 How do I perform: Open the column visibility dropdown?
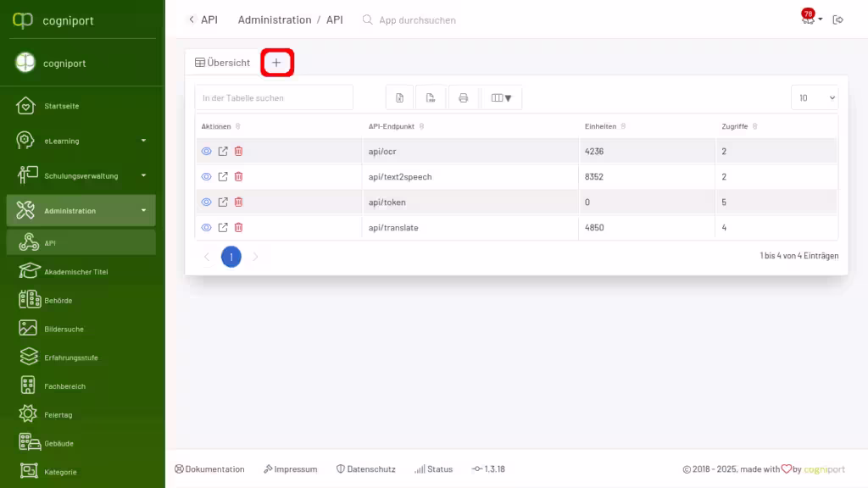[502, 98]
